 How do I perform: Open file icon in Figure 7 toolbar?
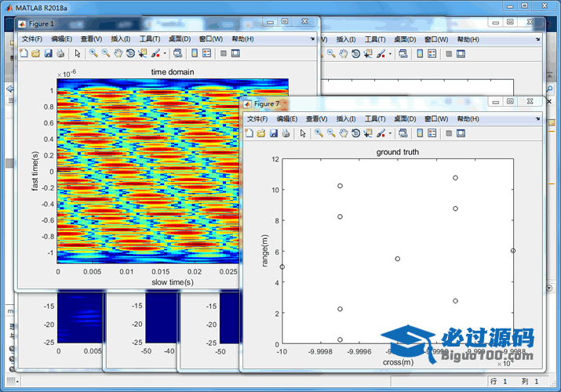point(261,133)
